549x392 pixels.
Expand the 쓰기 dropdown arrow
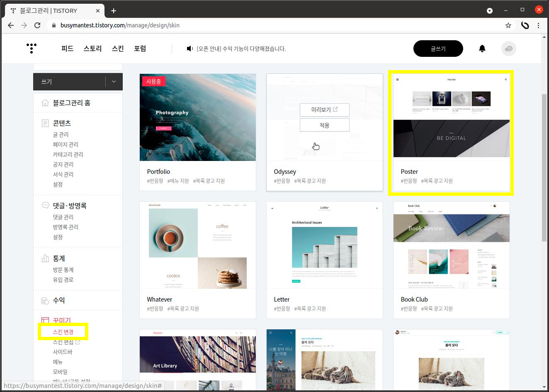point(114,82)
